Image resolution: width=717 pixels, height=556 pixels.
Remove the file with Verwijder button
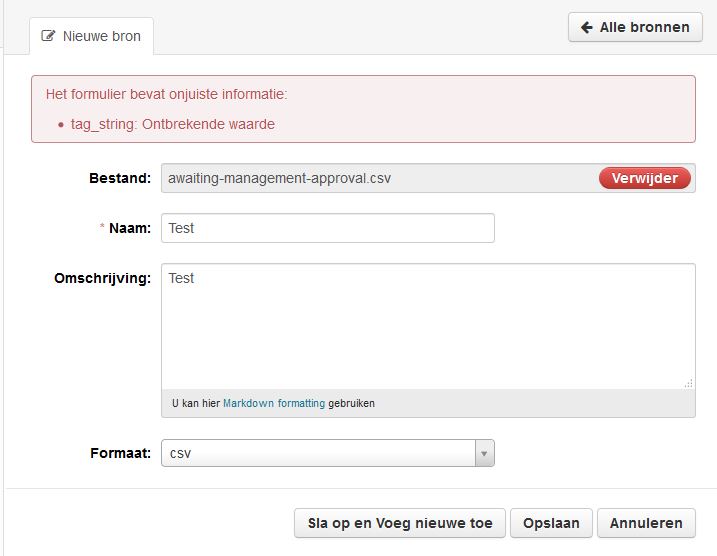point(645,178)
